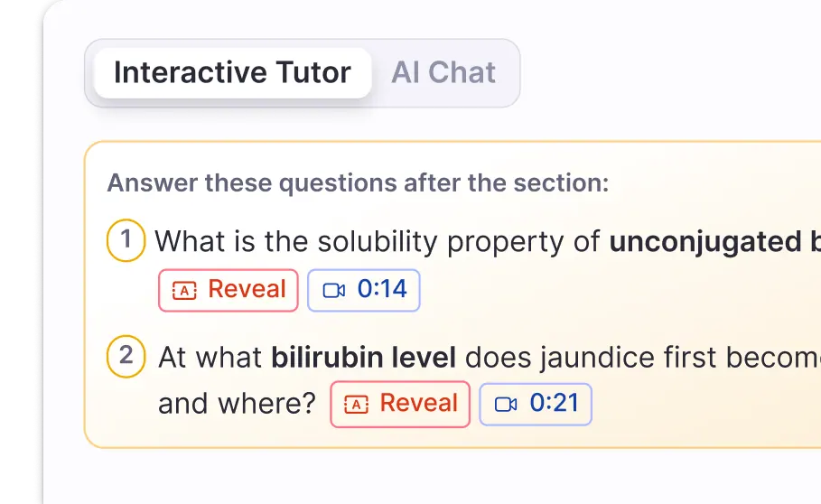Open the AI Chat tab
Screen dimensions: 821x504
tap(443, 73)
